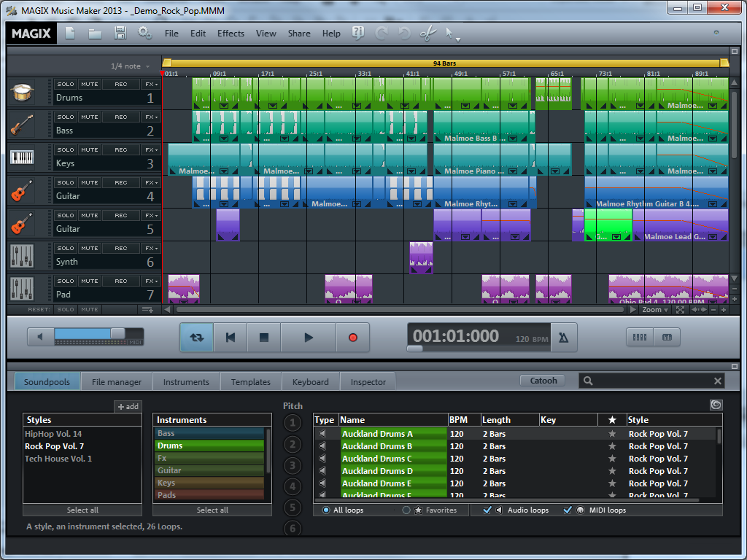Click the Synth track mixer icon
The height and width of the screenshot is (560, 747).
(22, 256)
